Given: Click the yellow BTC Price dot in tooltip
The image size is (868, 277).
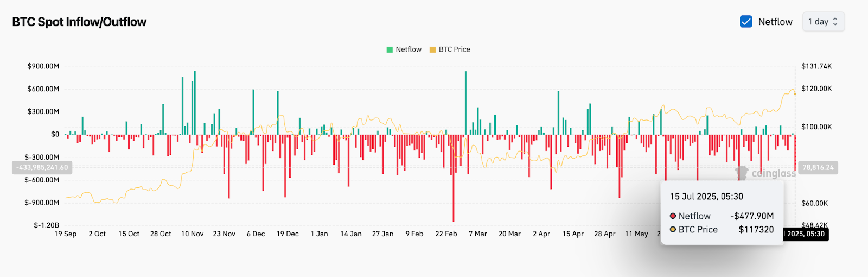Looking at the screenshot, I should pyautogui.click(x=673, y=230).
